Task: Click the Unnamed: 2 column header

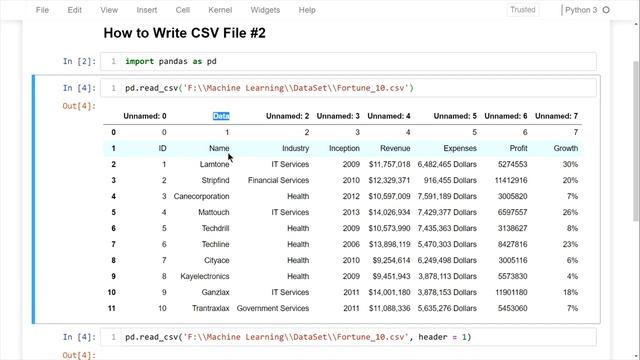Action: pyautogui.click(x=287, y=116)
